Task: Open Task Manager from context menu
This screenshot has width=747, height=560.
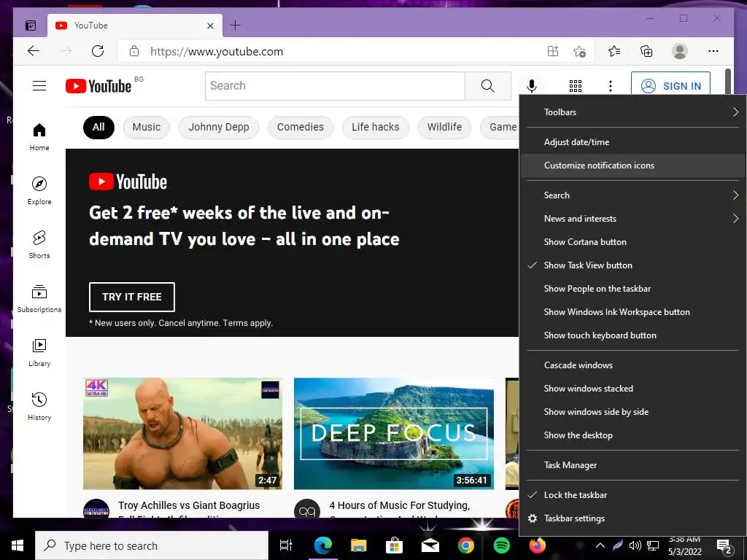Action: [x=632, y=465]
